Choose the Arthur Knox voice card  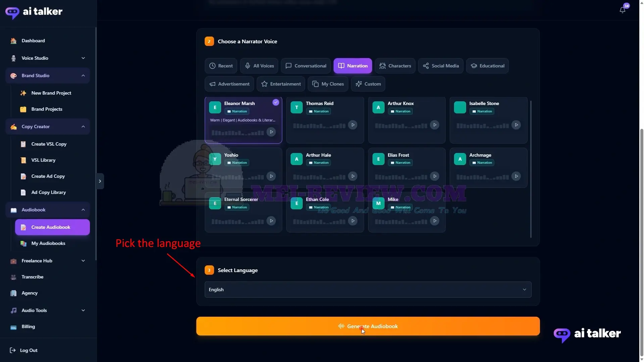tap(407, 120)
